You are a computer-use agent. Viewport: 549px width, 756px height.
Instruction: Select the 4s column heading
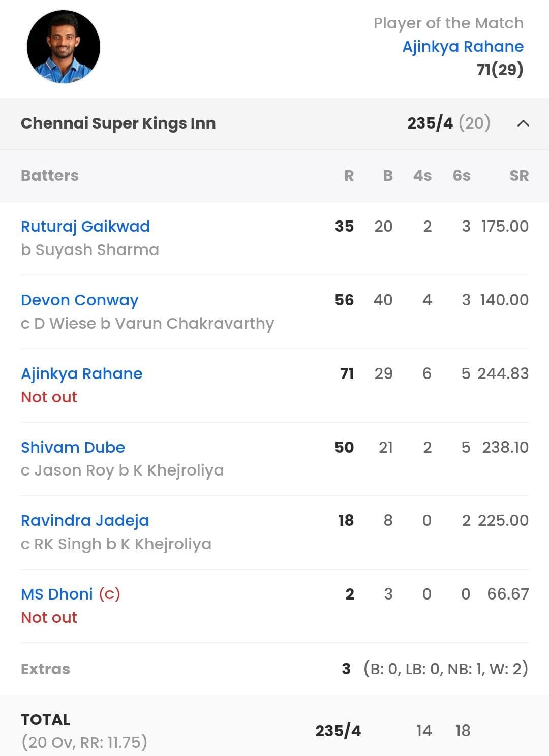click(x=423, y=176)
